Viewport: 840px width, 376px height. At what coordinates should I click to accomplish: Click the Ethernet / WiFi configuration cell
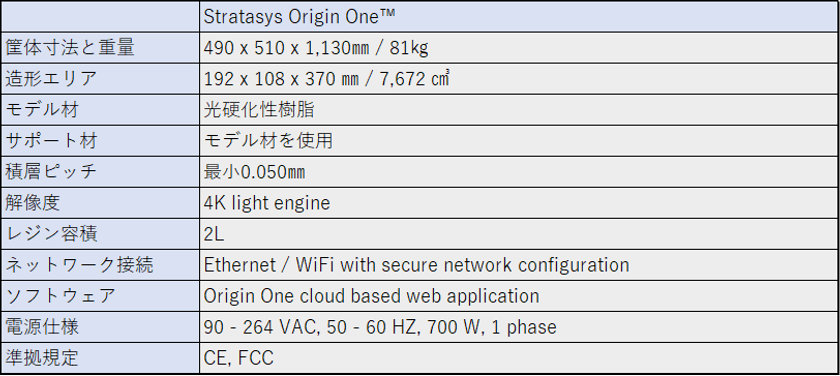coord(519,265)
